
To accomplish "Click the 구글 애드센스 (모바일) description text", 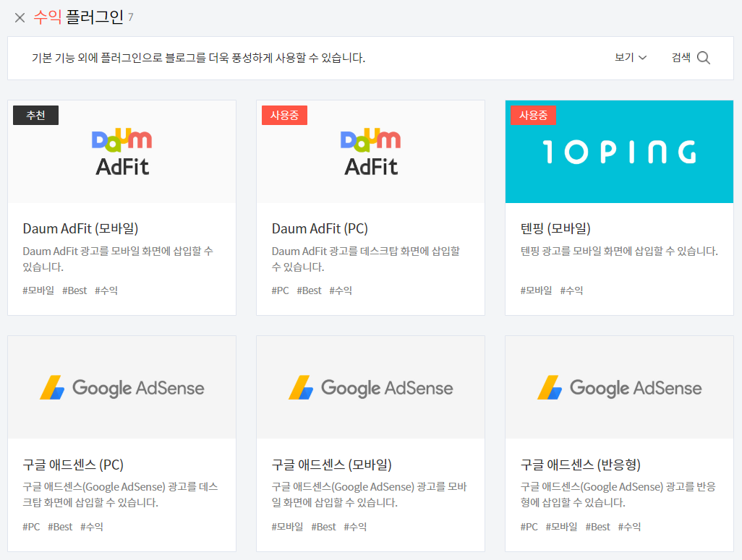I will coord(369,494).
